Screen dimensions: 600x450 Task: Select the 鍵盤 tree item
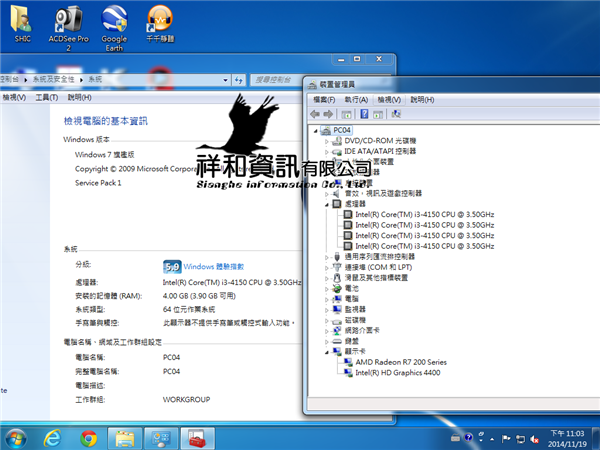coord(352,341)
